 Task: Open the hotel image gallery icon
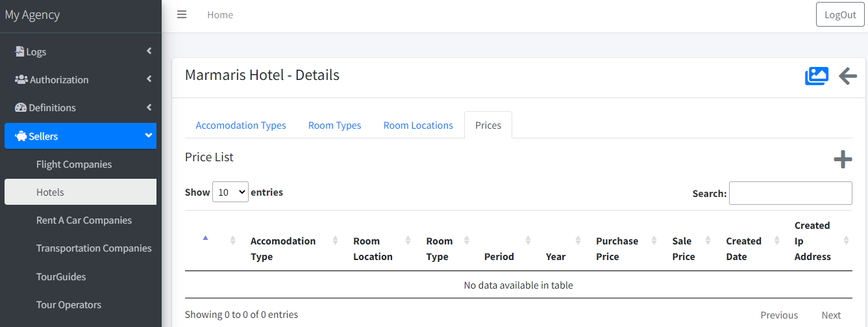[817, 76]
